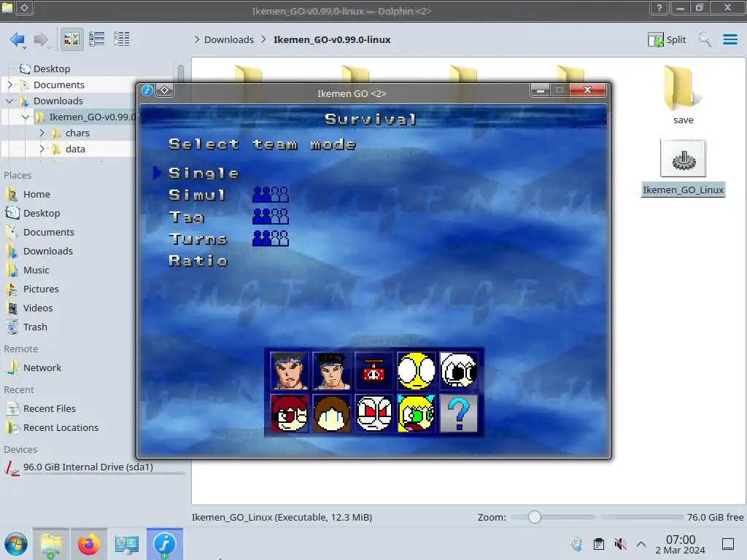Select headband fighter portrait

(289, 371)
